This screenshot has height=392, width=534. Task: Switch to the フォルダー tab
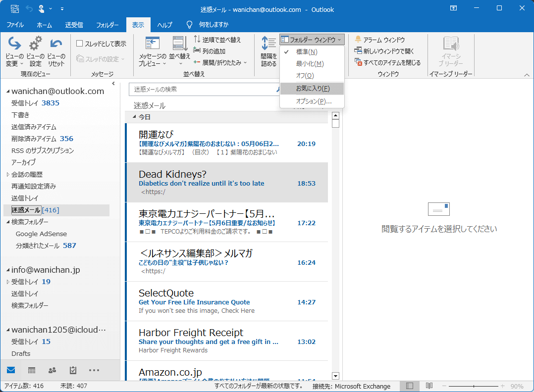[107, 25]
